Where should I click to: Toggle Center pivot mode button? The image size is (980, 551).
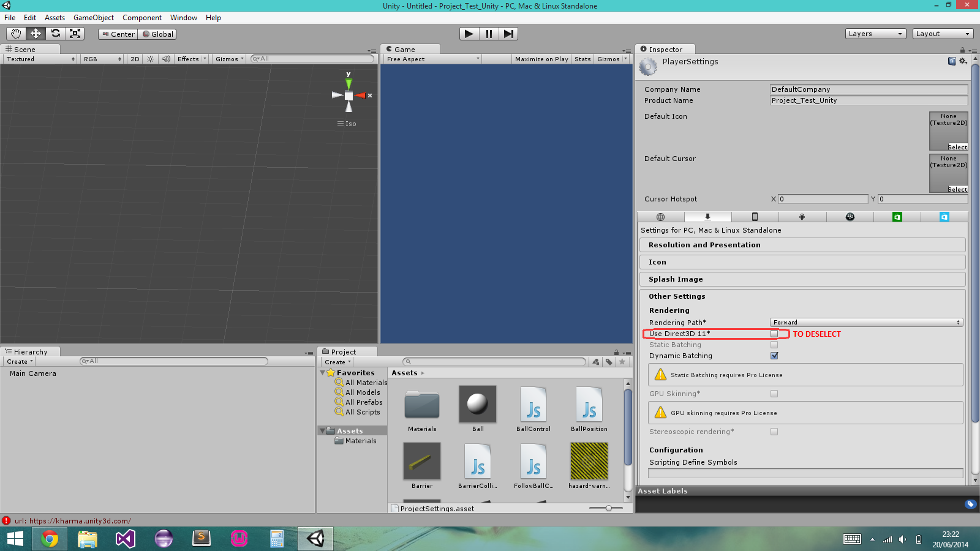118,34
